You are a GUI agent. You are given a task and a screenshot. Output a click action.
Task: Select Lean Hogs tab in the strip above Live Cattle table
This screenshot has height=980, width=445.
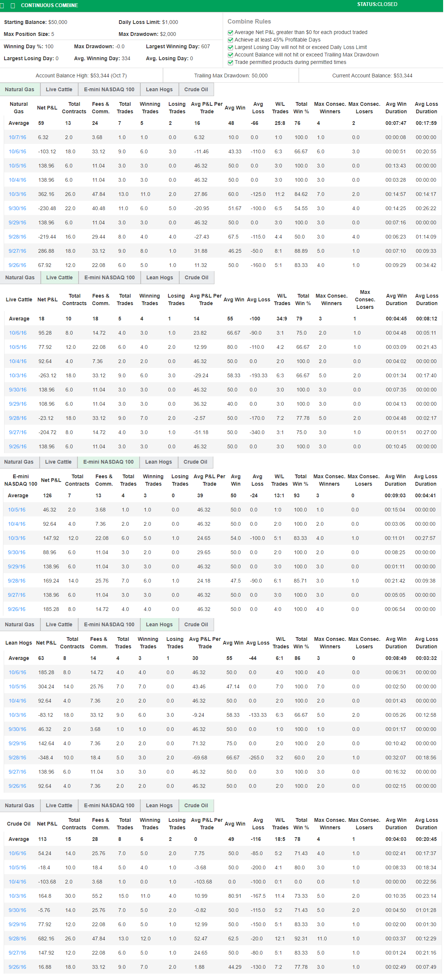(160, 279)
